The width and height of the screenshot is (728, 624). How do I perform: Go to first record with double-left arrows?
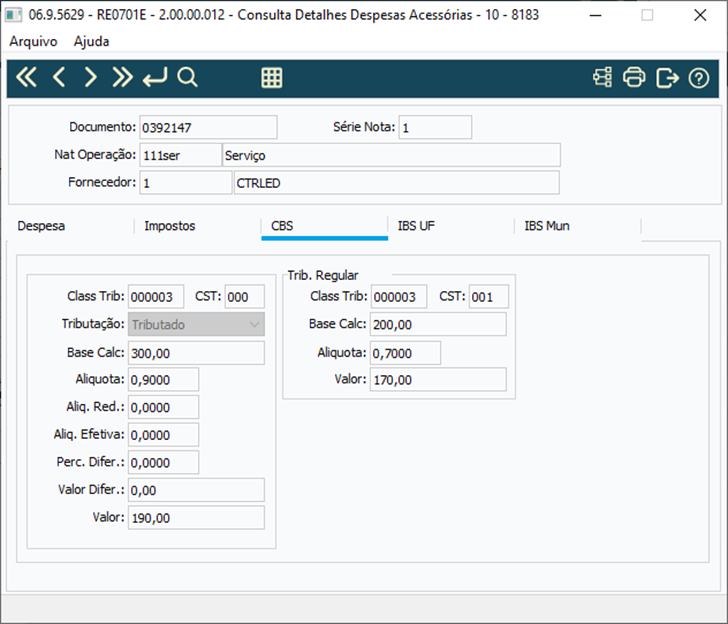26,77
